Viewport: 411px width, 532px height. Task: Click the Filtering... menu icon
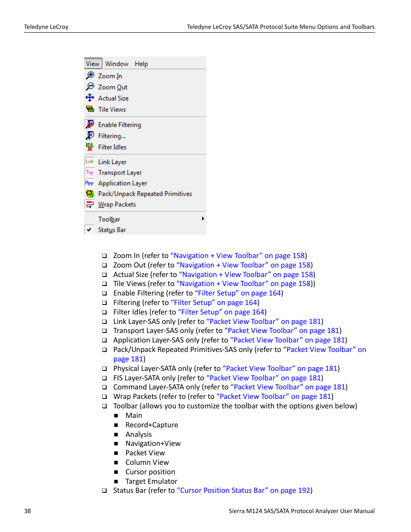90,136
